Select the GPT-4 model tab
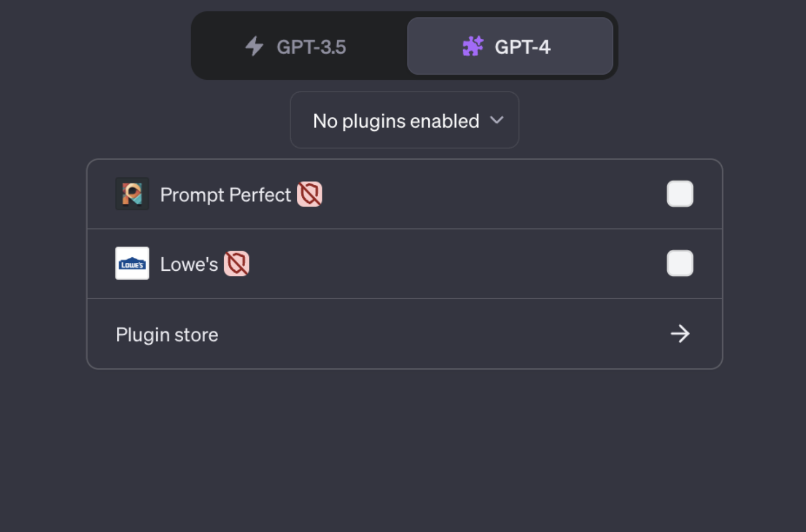The width and height of the screenshot is (806, 532). (x=510, y=46)
